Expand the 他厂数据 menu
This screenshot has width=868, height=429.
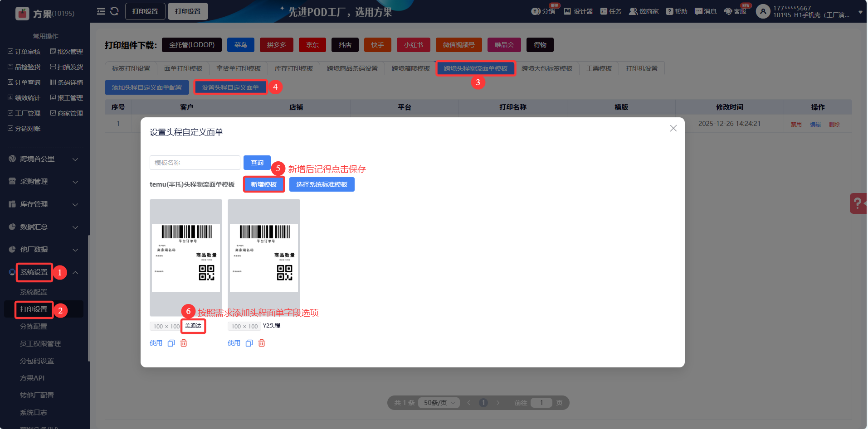44,250
